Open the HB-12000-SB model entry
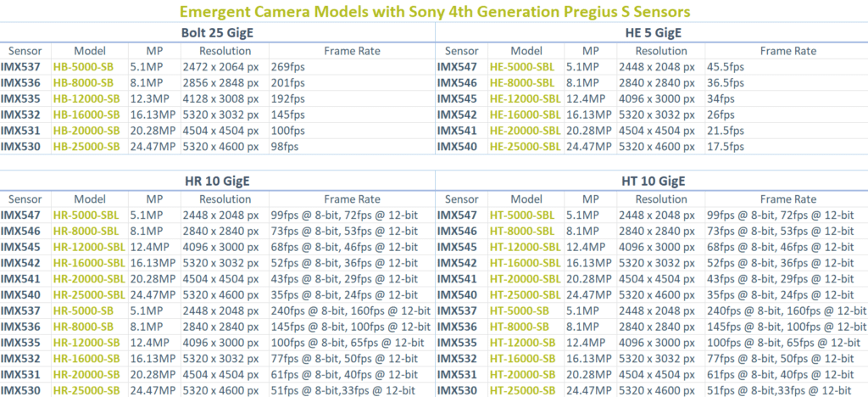The height and width of the screenshot is (397, 868). pos(87,99)
